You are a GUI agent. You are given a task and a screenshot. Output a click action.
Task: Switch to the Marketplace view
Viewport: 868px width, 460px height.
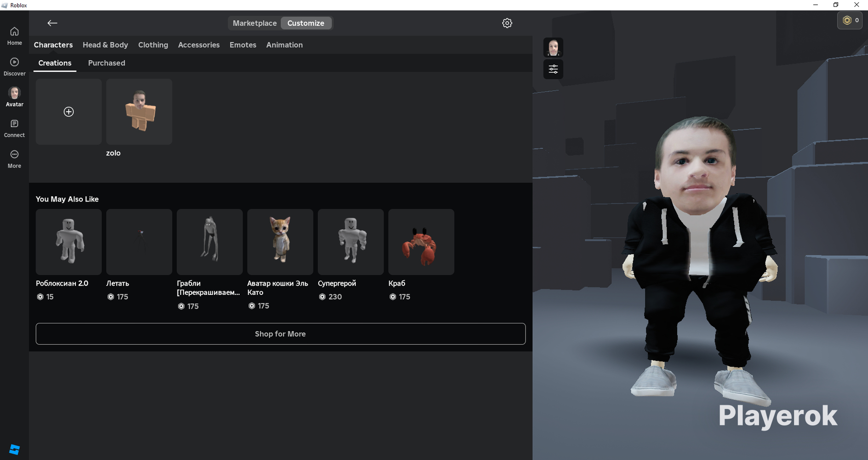[255, 23]
